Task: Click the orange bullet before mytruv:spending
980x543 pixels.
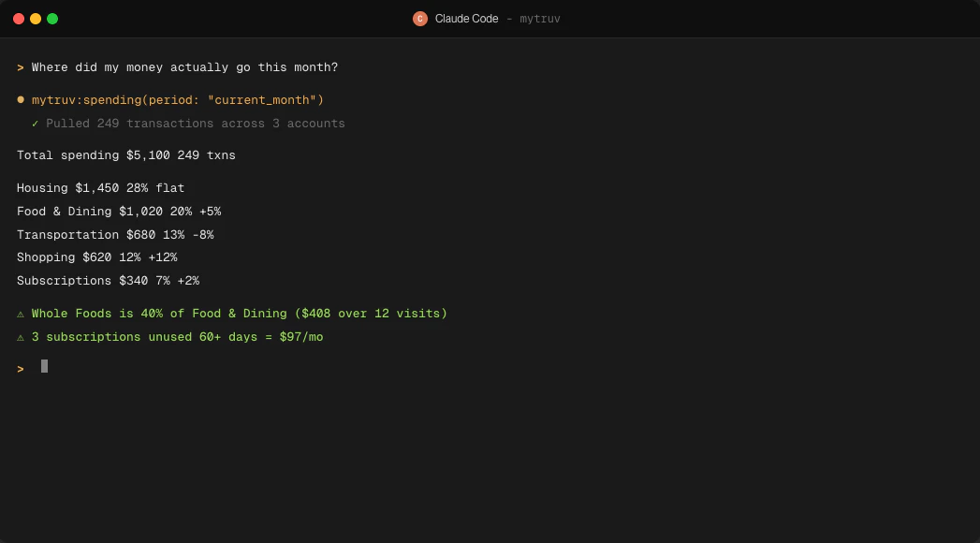Action: pos(21,99)
